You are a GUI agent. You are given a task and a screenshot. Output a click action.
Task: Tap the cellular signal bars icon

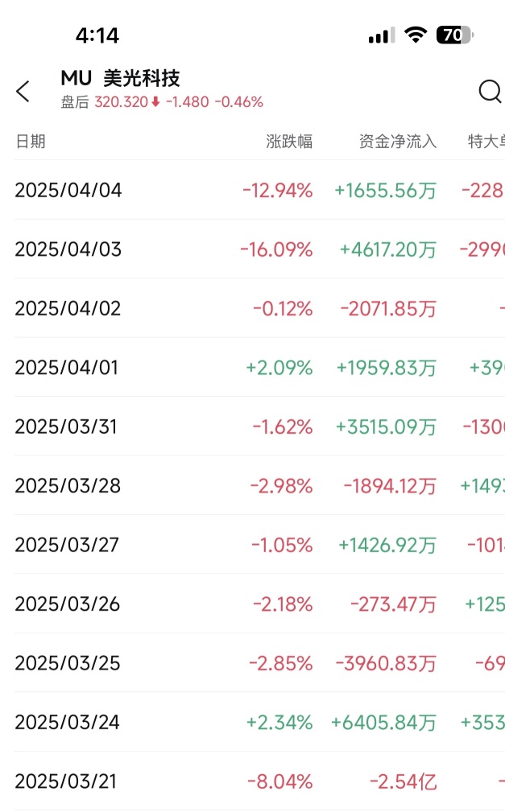pos(382,35)
